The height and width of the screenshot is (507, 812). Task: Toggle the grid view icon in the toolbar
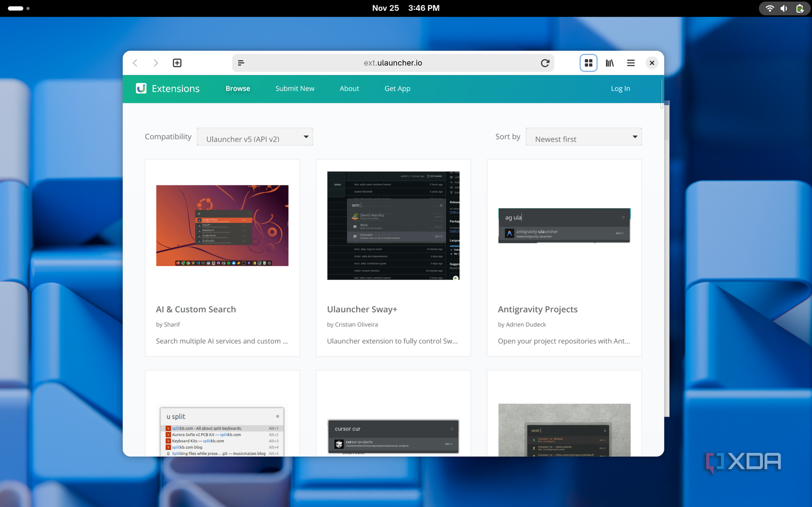pos(588,63)
